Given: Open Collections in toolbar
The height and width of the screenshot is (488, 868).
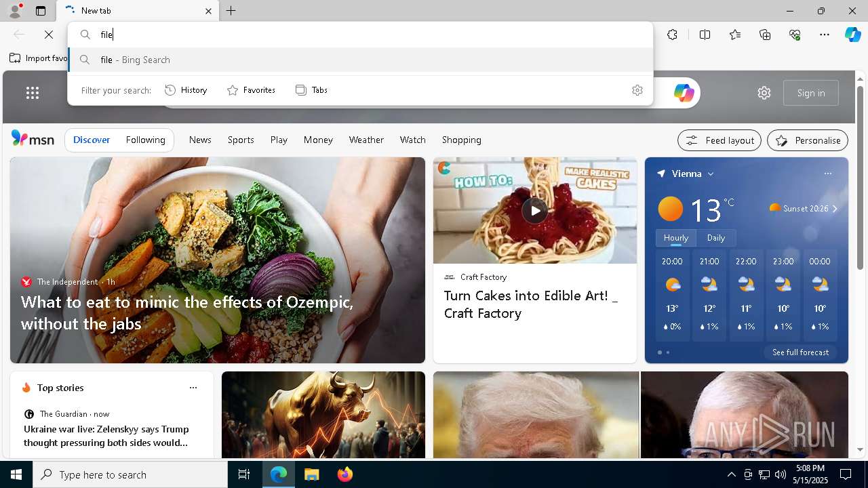Looking at the screenshot, I should pos(765,35).
